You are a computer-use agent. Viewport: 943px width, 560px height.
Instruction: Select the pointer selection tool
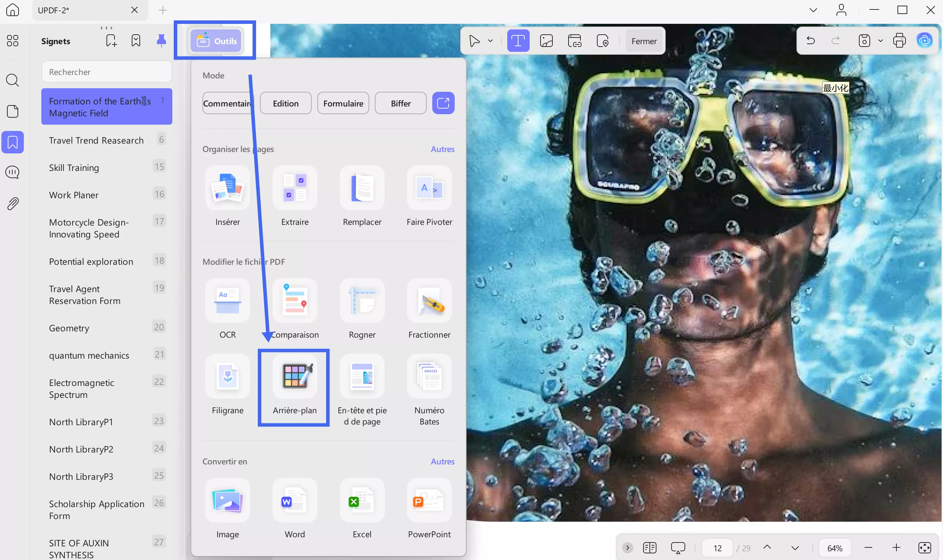[x=474, y=41]
